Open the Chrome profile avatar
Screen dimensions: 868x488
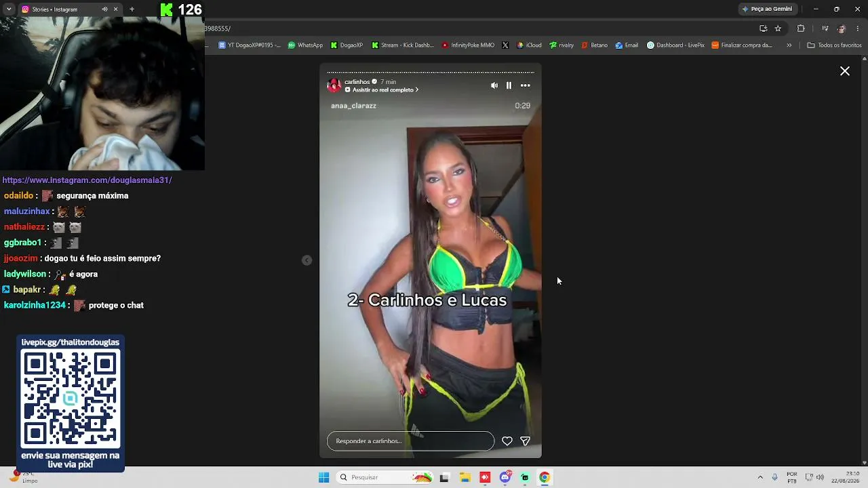842,28
